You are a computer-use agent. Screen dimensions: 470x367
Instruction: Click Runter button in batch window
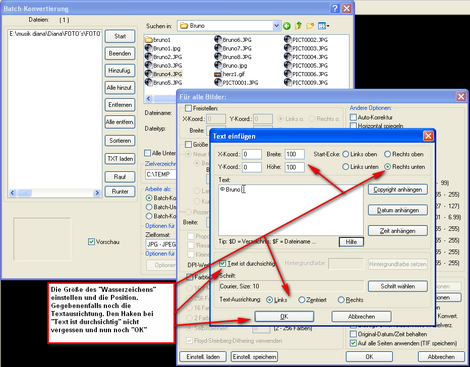(120, 192)
